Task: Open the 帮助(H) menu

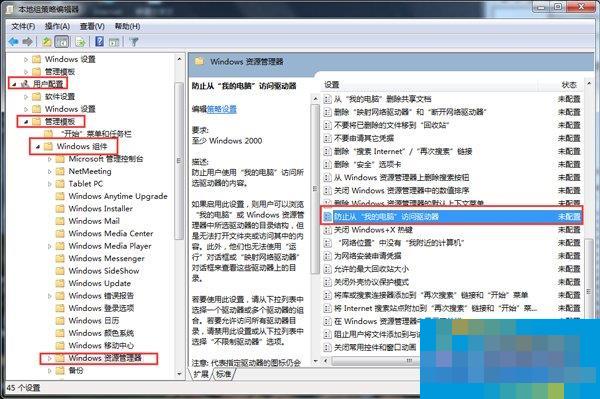Action: click(x=127, y=26)
